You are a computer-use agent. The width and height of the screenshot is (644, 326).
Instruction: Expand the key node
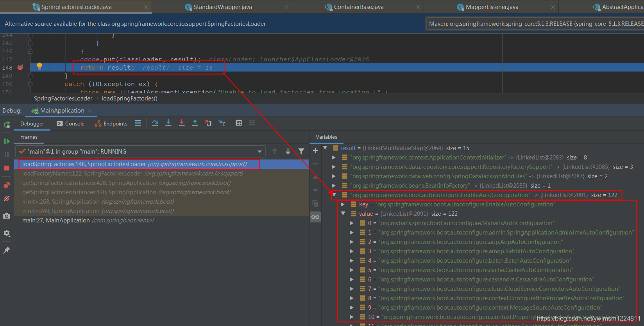click(x=343, y=204)
